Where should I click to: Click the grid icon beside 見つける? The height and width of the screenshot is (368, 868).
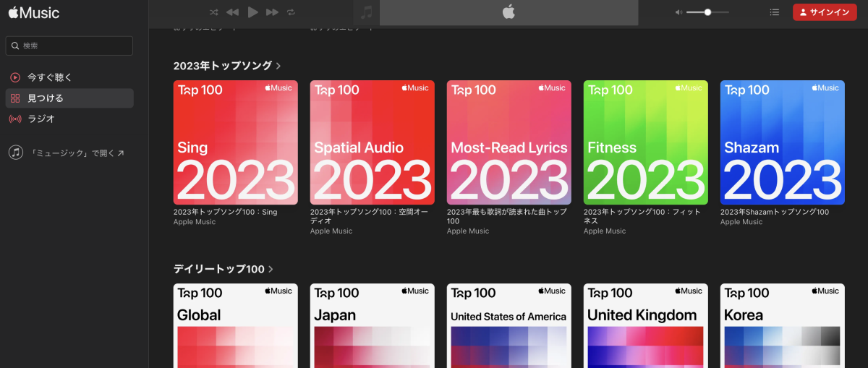click(x=15, y=98)
